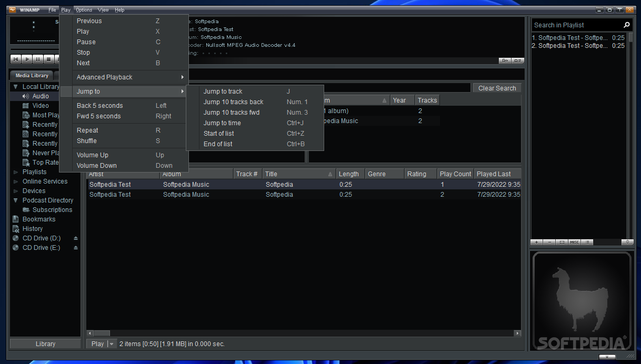The height and width of the screenshot is (364, 641).
Task: Click the Library button at bottom left
Action: pyautogui.click(x=45, y=344)
